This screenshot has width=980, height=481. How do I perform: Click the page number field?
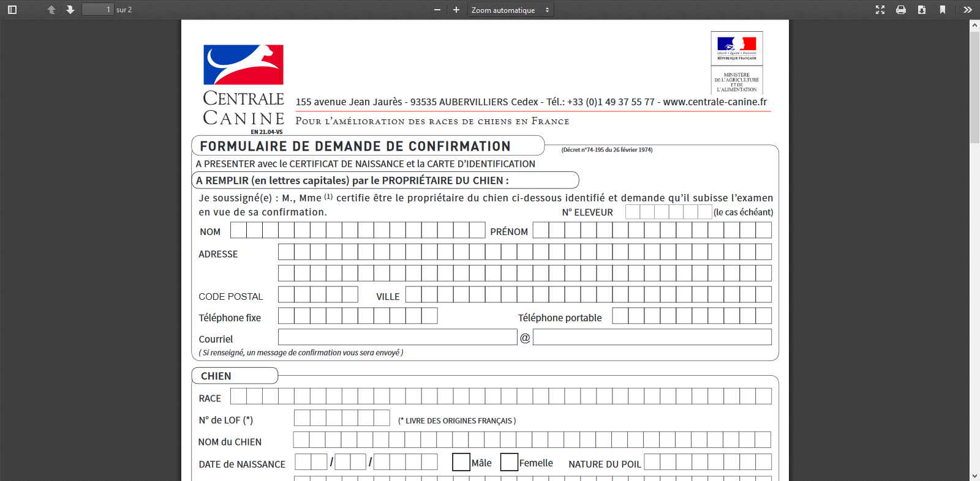(x=98, y=10)
